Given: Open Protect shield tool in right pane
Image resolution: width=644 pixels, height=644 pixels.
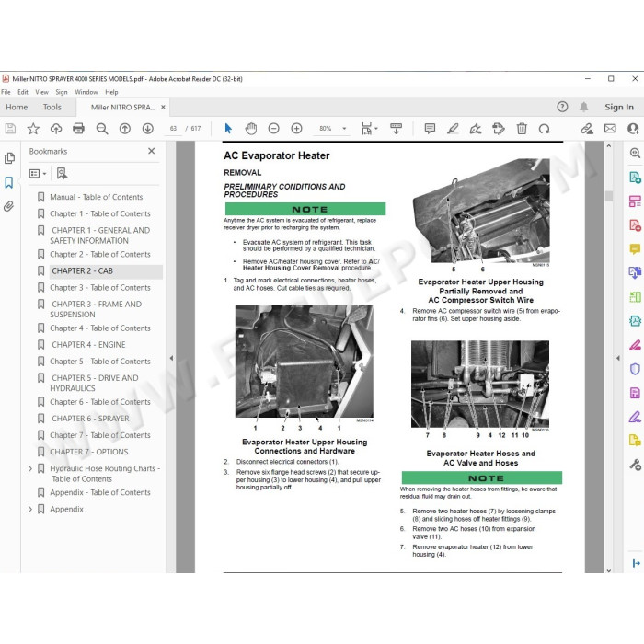Looking at the screenshot, I should 635,369.
